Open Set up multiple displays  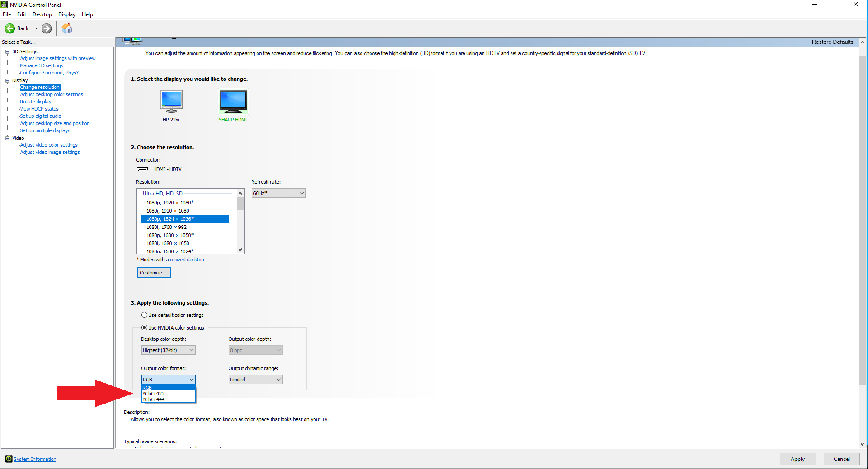pyautogui.click(x=45, y=130)
